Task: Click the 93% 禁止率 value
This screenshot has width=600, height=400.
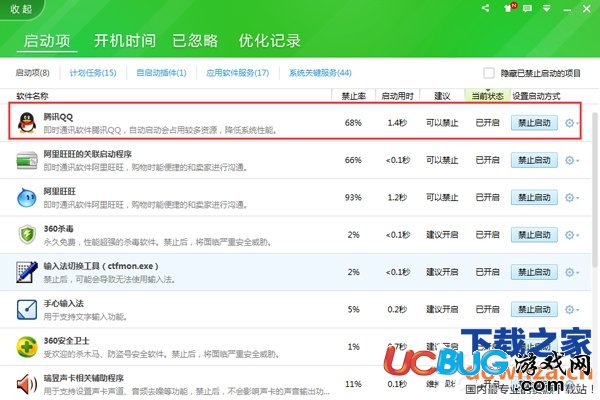Action: (x=353, y=198)
